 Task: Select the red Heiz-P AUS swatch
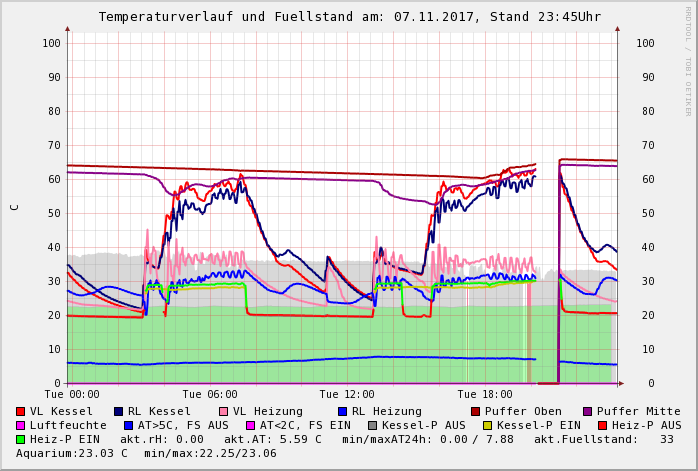601,425
